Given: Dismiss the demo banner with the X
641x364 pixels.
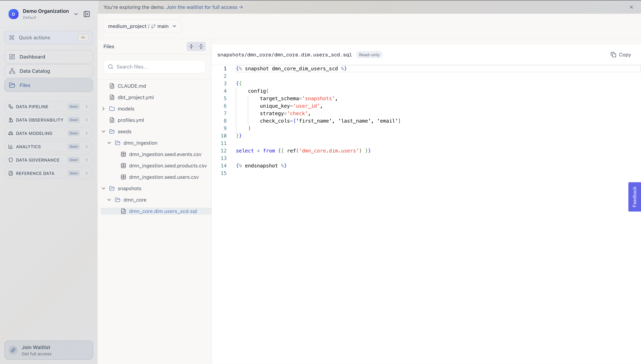Looking at the screenshot, I should (x=631, y=7).
